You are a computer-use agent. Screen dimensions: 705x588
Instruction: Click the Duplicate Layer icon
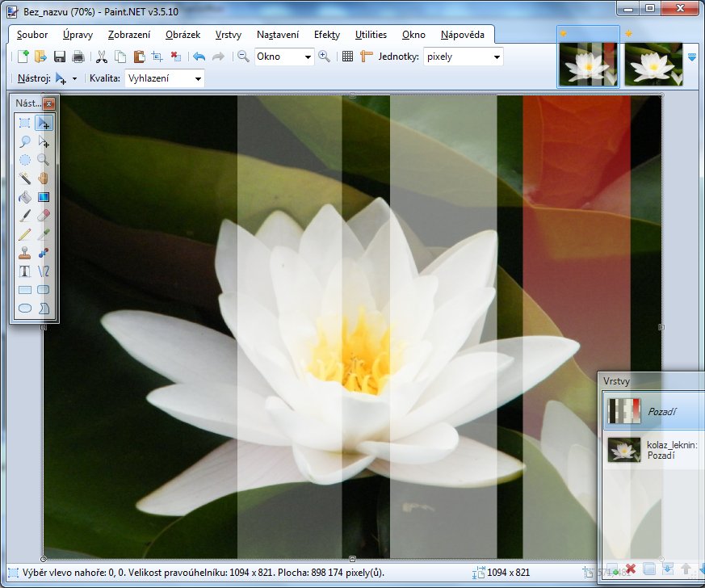point(649,569)
